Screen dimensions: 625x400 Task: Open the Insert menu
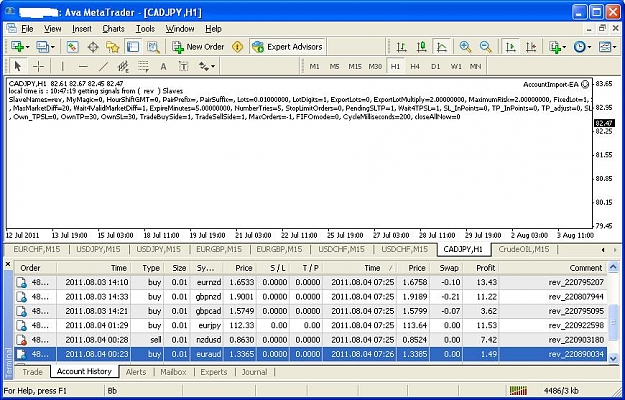[82, 29]
